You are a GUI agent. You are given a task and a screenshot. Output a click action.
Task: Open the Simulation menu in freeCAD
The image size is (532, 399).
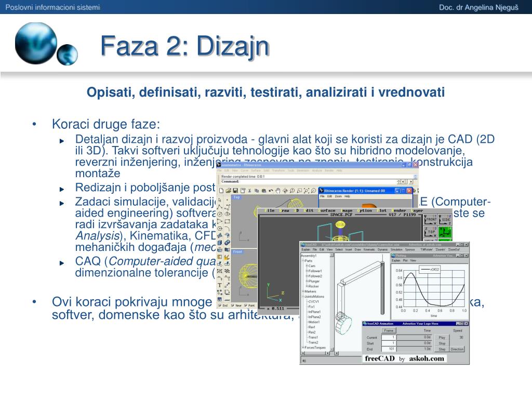pos(396,249)
